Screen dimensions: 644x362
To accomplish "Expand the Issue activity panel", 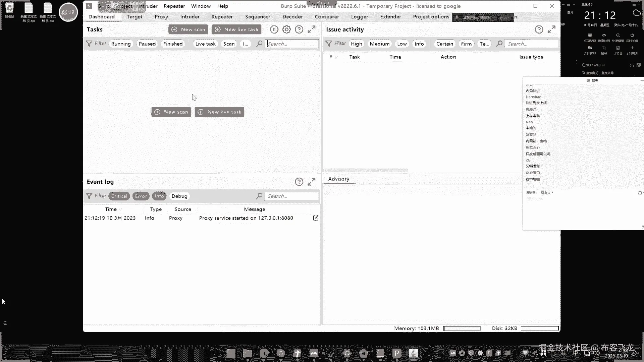I will coord(551,29).
